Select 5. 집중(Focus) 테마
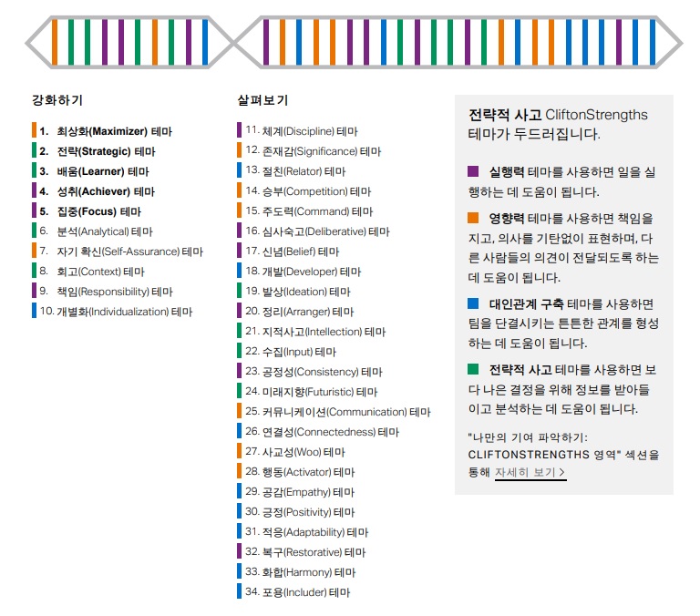 tap(87, 211)
